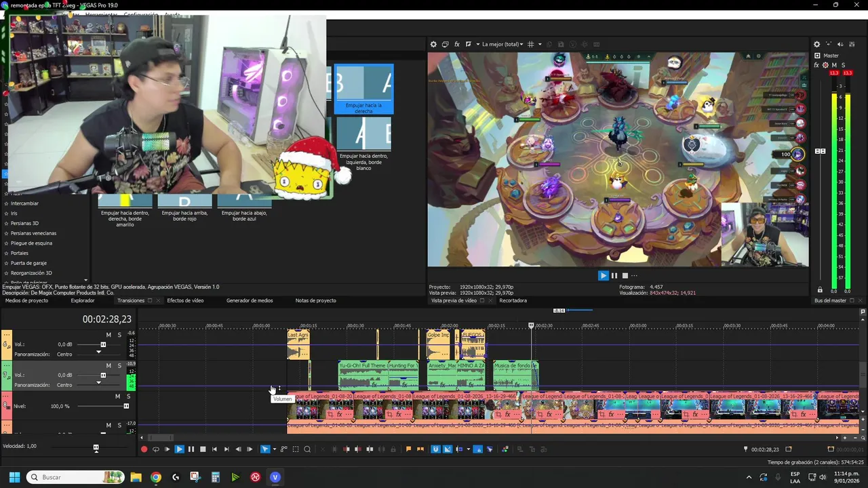The height and width of the screenshot is (488, 868).
Task: Toggle split screen view in preview
Action: coord(469,44)
